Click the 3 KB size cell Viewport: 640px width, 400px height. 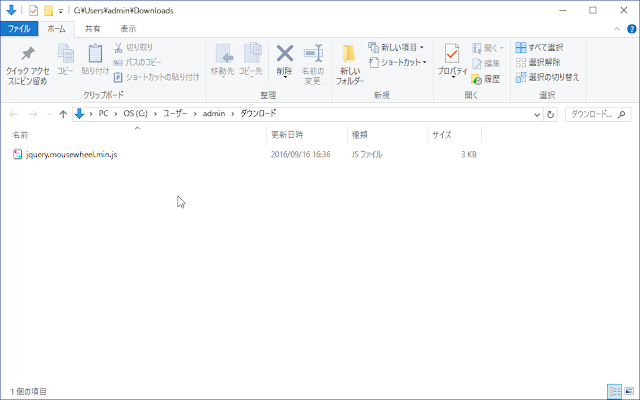click(469, 154)
